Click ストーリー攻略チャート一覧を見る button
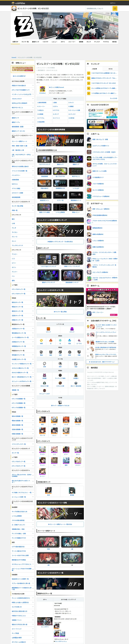 pyautogui.click(x=60, y=524)
